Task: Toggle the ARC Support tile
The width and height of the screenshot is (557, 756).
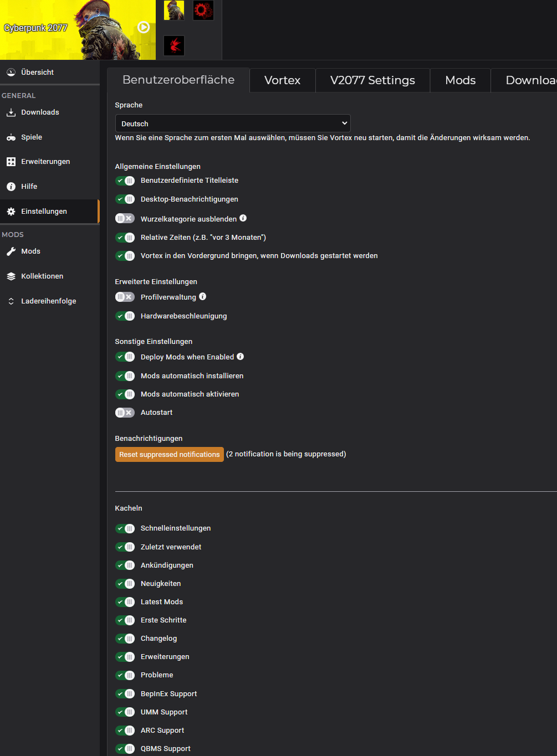Action: tap(125, 731)
